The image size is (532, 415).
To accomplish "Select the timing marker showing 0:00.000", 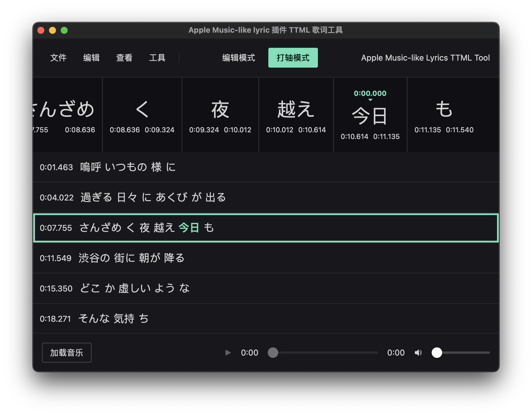I will [370, 94].
